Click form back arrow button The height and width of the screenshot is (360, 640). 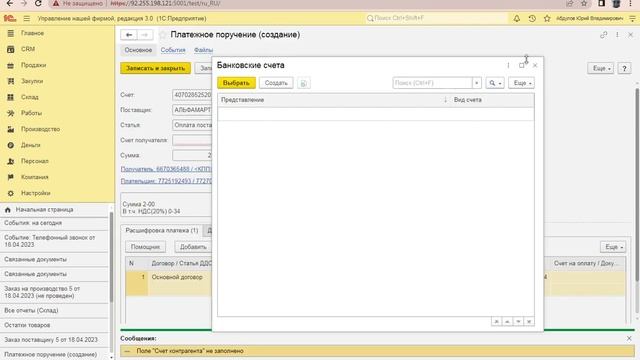(x=129, y=35)
